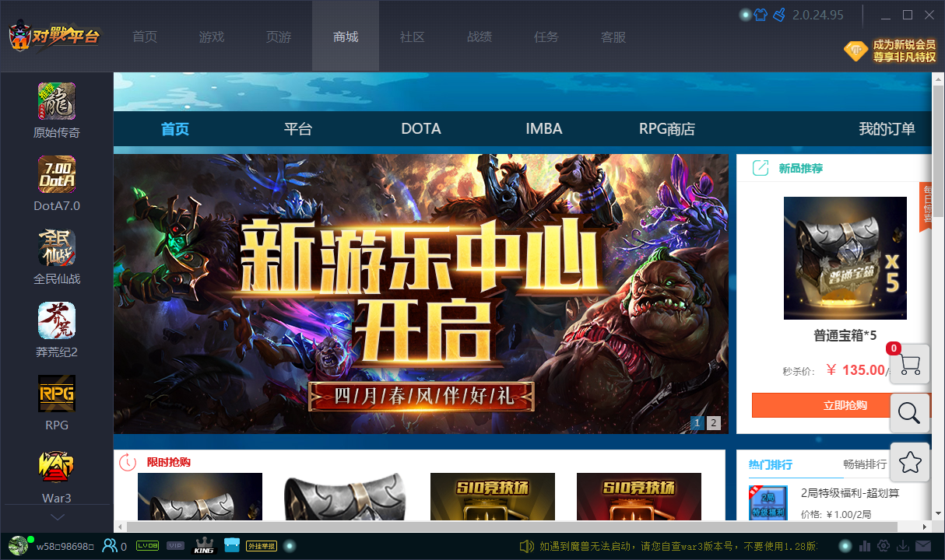Switch to the 客服 top navigation tab
The image size is (945, 560).
pos(613,37)
